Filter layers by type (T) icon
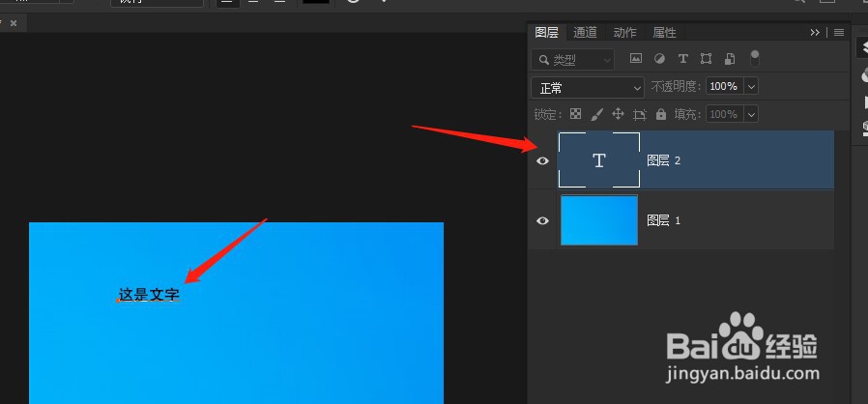This screenshot has width=868, height=404. [683, 59]
